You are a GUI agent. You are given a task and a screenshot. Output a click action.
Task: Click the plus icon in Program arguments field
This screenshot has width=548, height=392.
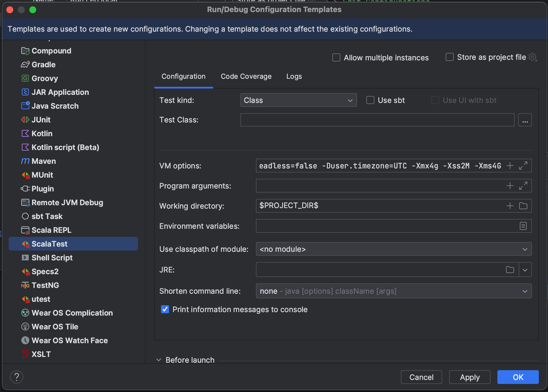pyautogui.click(x=510, y=186)
